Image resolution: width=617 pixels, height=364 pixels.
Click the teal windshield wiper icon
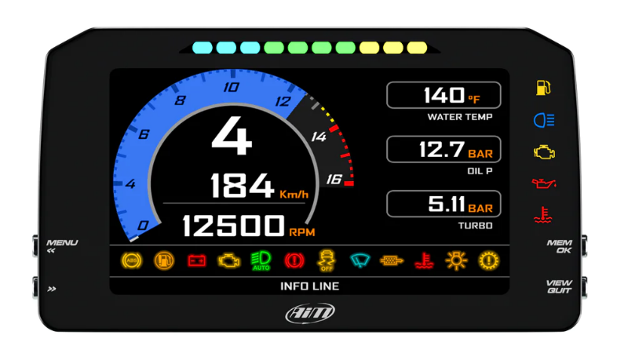click(359, 260)
